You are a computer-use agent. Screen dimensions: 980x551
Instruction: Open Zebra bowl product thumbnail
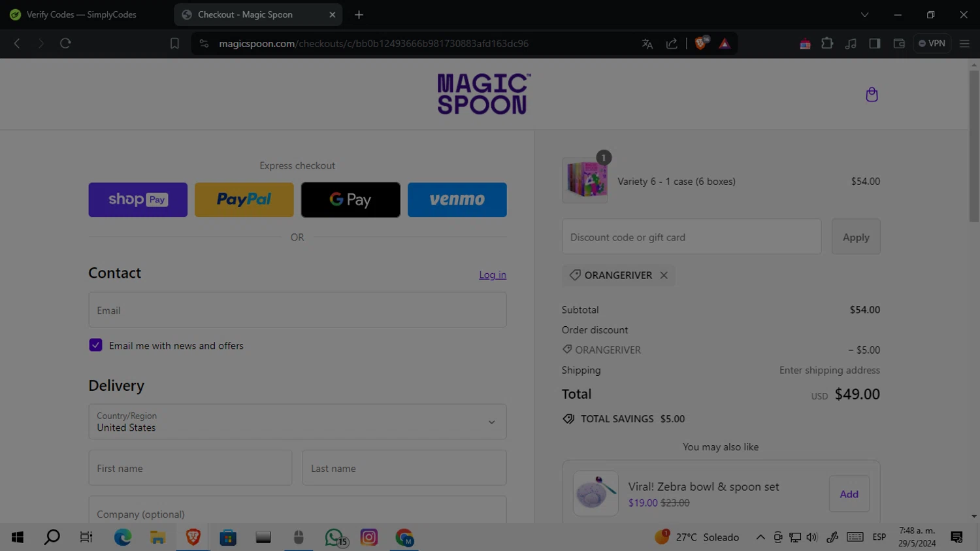[595, 493]
